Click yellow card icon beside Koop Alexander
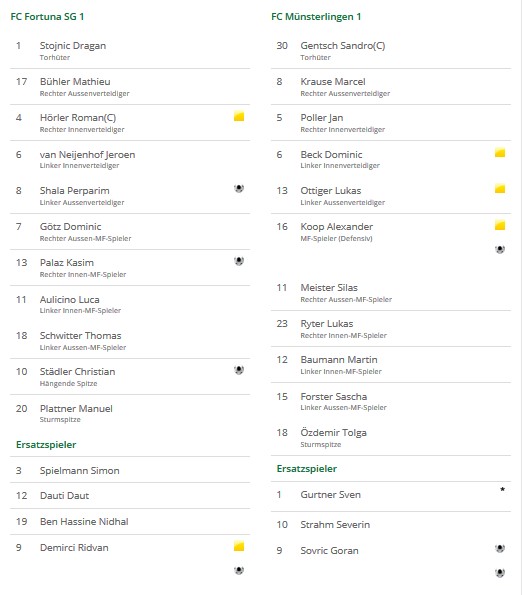 500,225
